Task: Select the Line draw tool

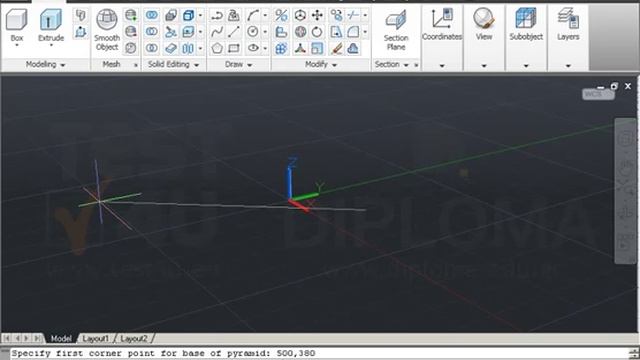Action: tap(234, 32)
